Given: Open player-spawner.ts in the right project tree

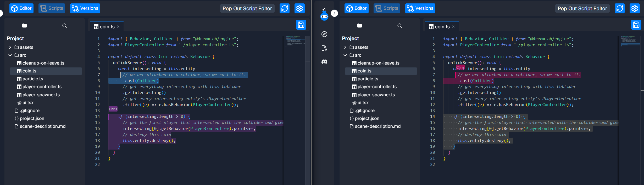Looking at the screenshot, I should [381, 95].
